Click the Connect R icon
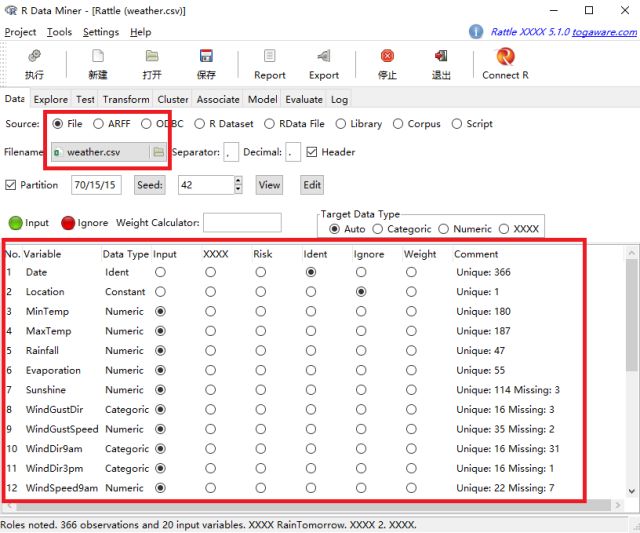Image resolution: width=640 pixels, height=533 pixels. 505,56
